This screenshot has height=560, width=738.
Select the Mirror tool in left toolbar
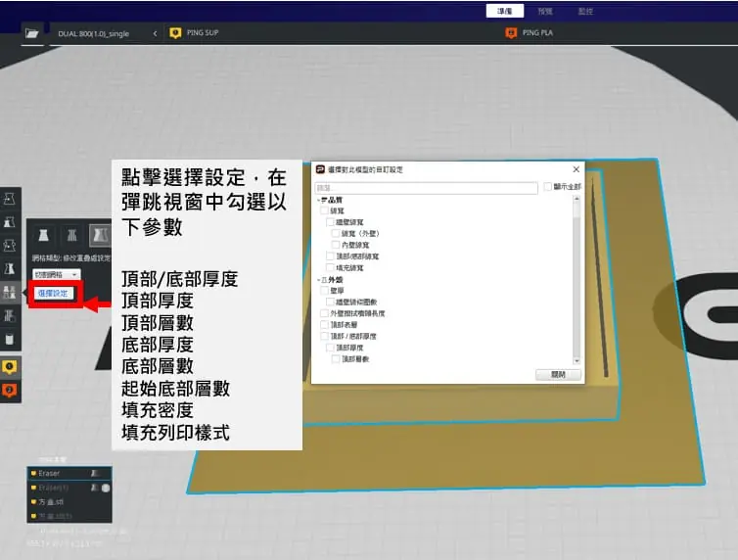[10, 268]
